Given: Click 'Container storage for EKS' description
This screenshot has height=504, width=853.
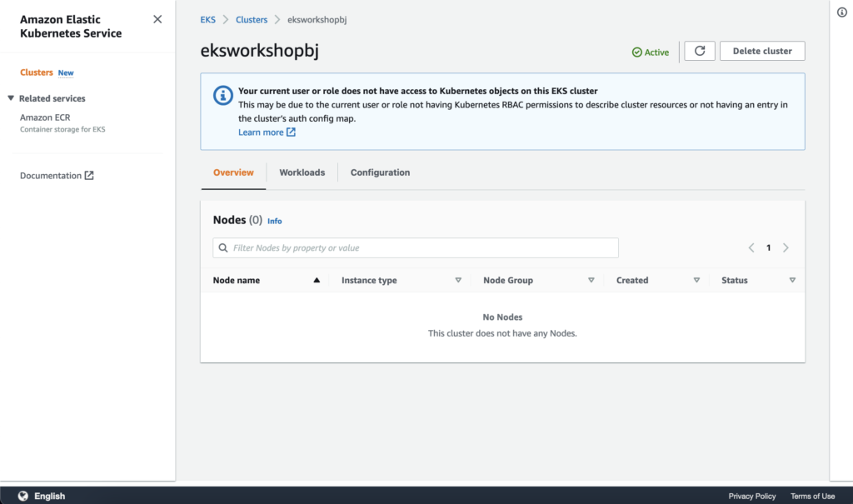Looking at the screenshot, I should tap(62, 129).
